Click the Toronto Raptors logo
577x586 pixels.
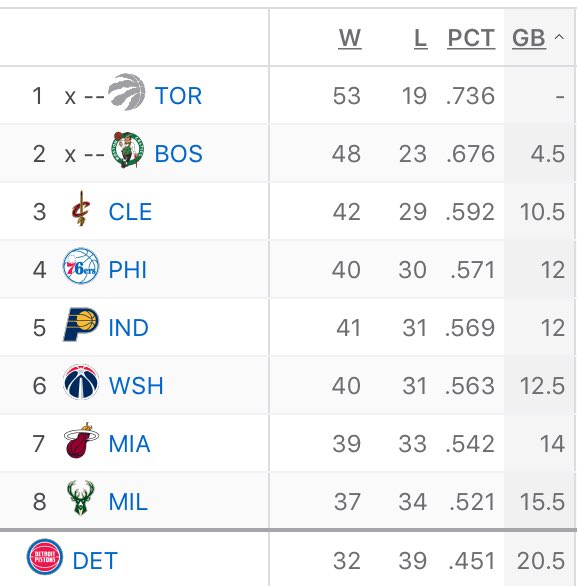127,92
